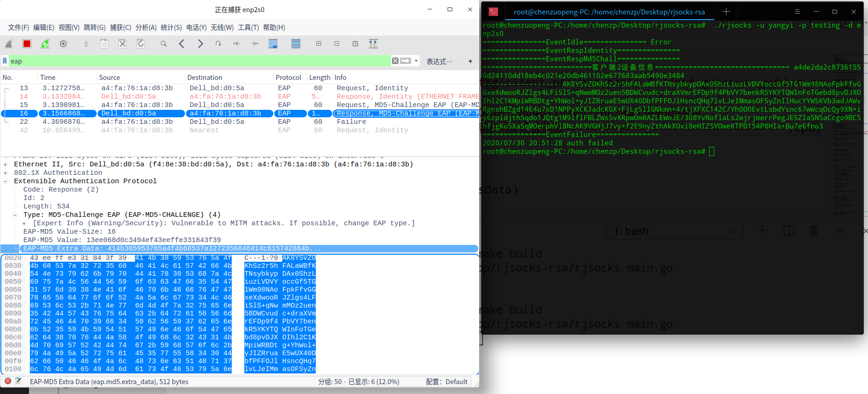Focus the eap display filter field
The height and width of the screenshot is (394, 868).
pyautogui.click(x=200, y=61)
